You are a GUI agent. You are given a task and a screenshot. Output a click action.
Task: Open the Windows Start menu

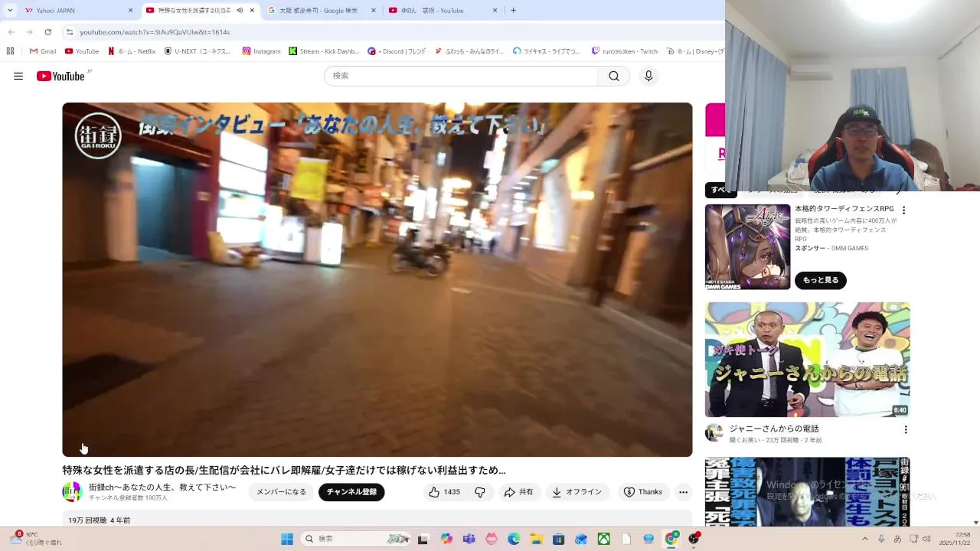pos(287,539)
